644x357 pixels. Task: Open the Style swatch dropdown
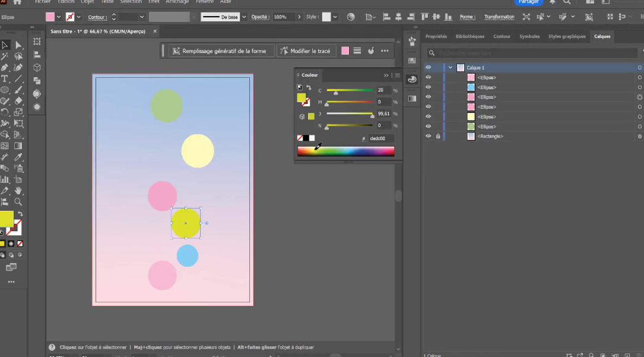[x=335, y=17]
